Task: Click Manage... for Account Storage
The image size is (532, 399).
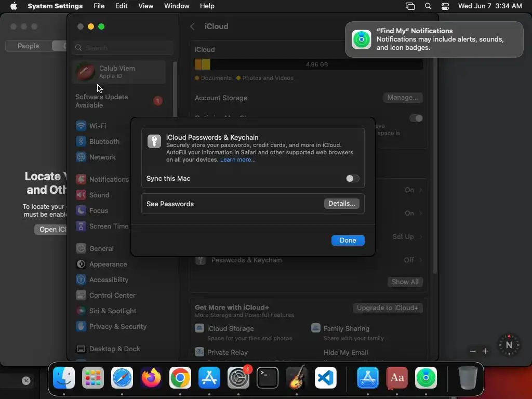Action: pos(403,98)
